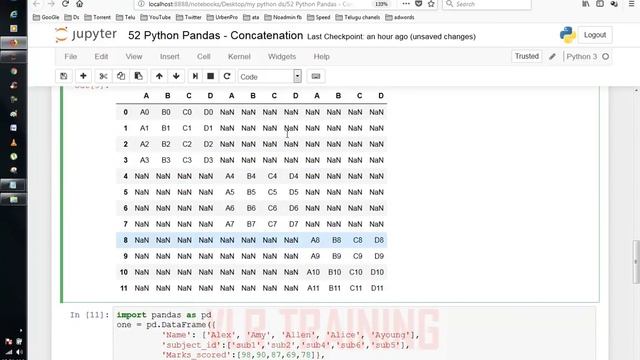Open the Edit menu
The width and height of the screenshot is (640, 360).
(101, 56)
